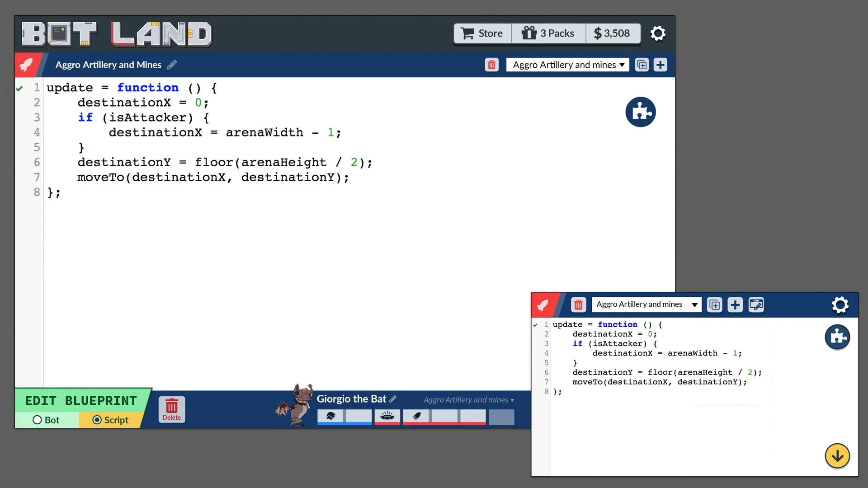Click the red trash icon in main toolbar

click(491, 65)
